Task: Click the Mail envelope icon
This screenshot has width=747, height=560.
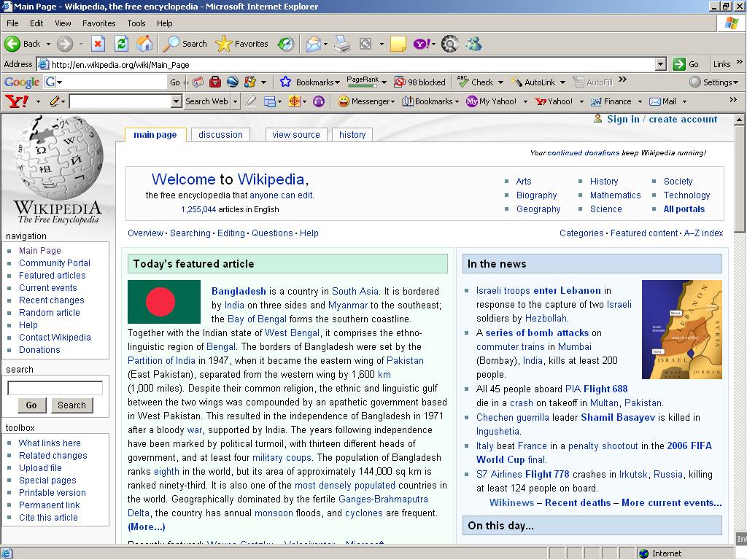Action: (314, 44)
